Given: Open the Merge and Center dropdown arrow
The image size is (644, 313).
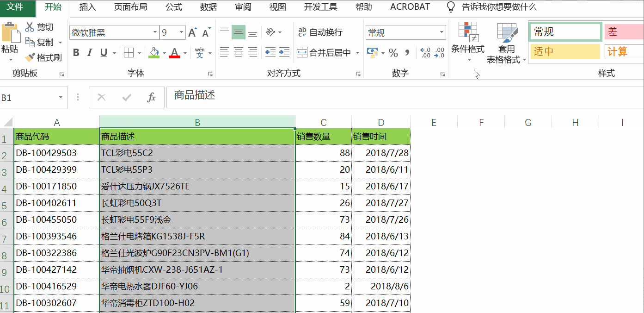Looking at the screenshot, I should (357, 53).
